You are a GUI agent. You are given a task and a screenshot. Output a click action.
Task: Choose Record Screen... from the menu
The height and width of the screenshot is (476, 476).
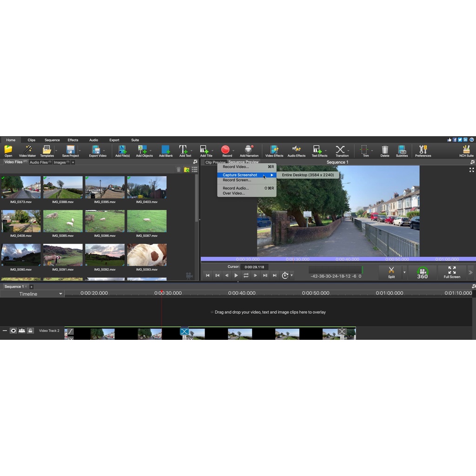click(x=237, y=180)
